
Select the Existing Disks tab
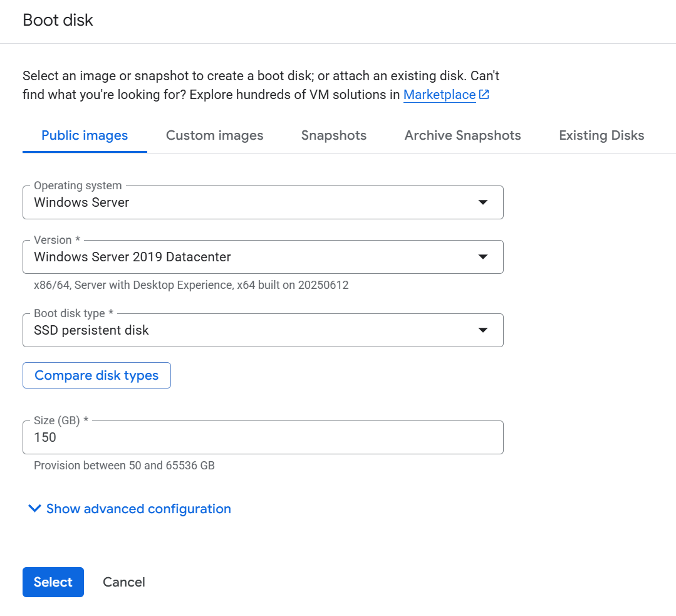pos(601,135)
